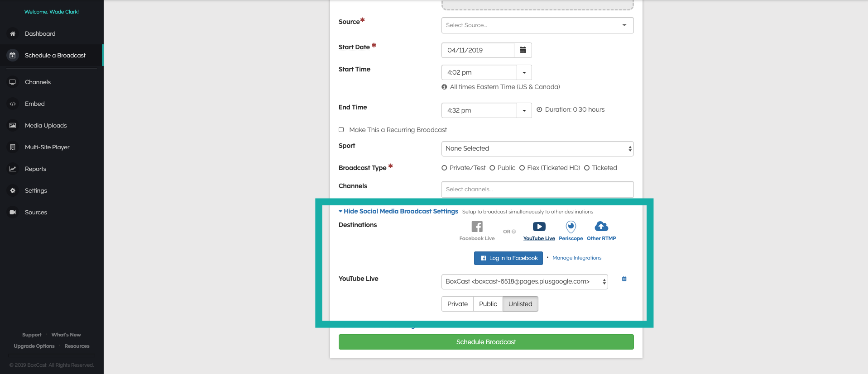
Task: Open Settings in the sidebar
Action: [x=36, y=191]
